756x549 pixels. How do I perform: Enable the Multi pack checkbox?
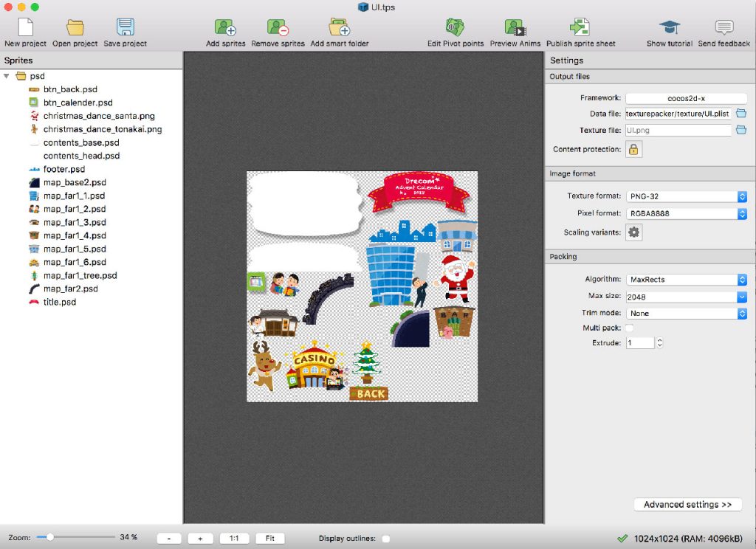[x=630, y=328]
